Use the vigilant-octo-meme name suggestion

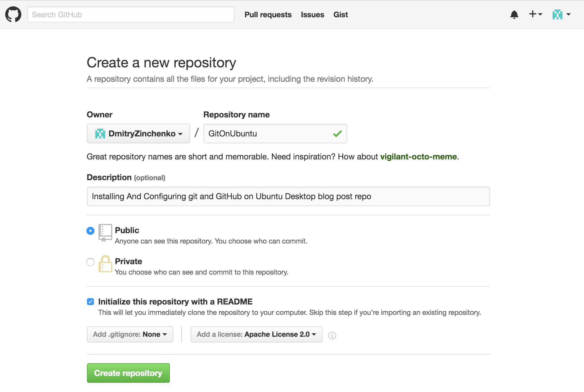tap(418, 157)
